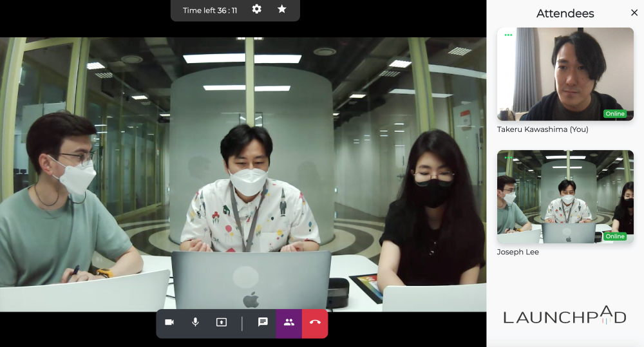Viewport: 644px width, 347px height.
Task: Click the 'Attendees' panel heading
Action: tap(565, 14)
